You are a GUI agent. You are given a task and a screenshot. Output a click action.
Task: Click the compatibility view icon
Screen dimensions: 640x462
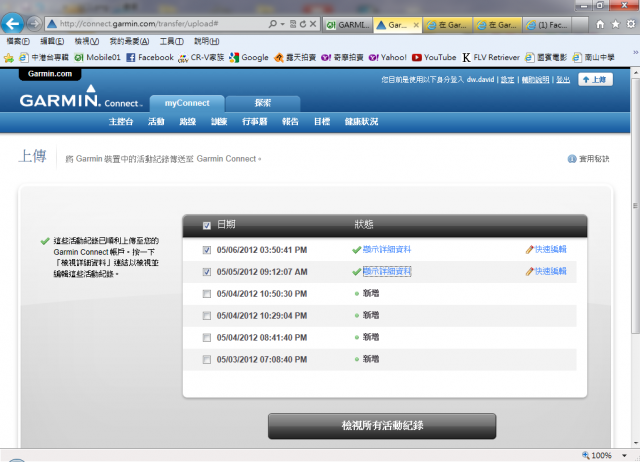pos(293,24)
